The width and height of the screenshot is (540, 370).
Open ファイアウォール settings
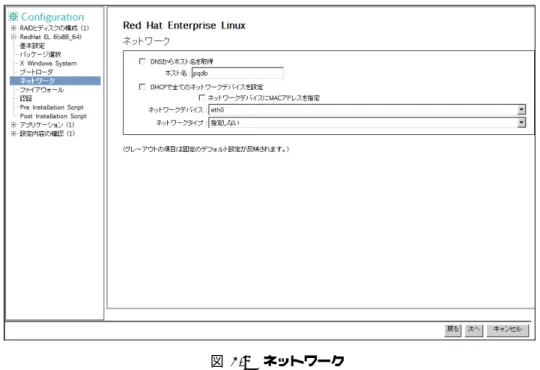tap(42, 90)
